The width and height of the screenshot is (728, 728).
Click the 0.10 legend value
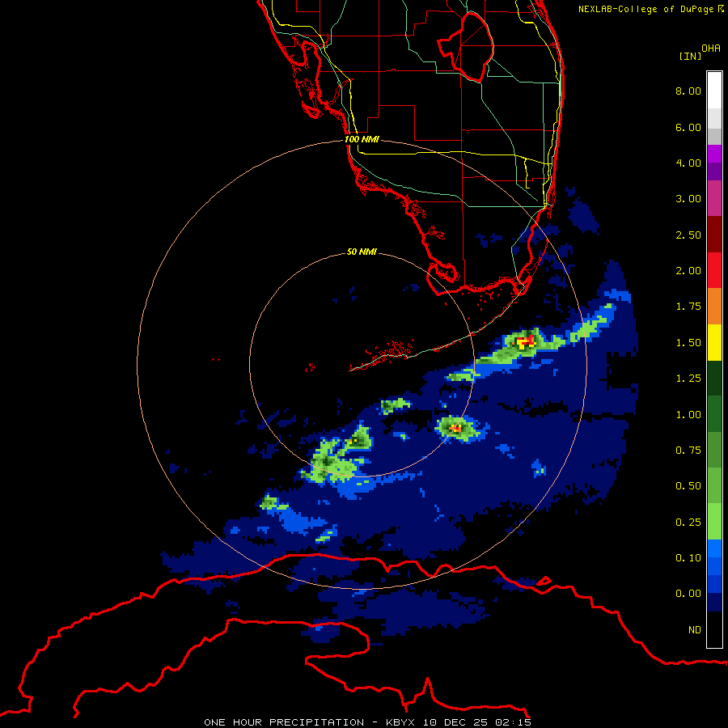688,558
